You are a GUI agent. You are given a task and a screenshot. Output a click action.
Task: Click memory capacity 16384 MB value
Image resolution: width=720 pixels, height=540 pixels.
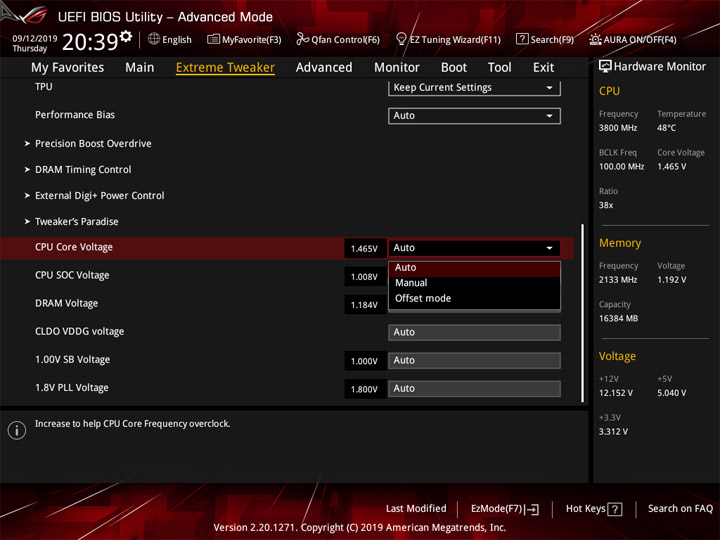618,319
